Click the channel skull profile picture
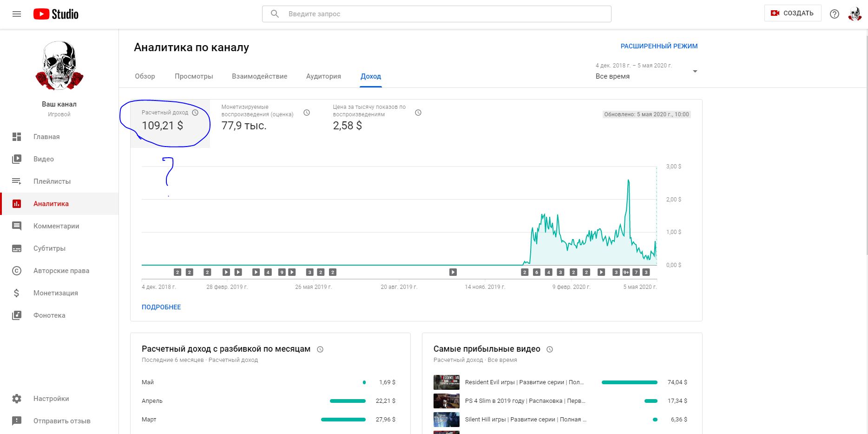 pos(59,65)
